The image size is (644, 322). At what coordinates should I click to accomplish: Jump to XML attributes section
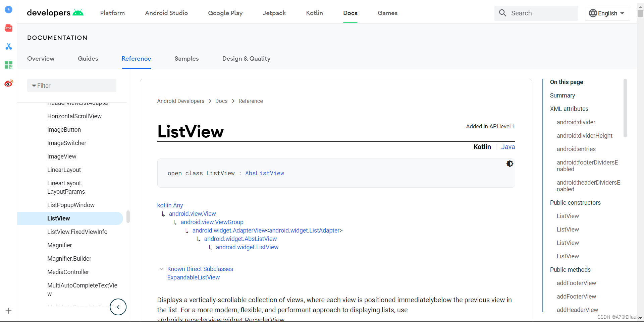pos(569,109)
